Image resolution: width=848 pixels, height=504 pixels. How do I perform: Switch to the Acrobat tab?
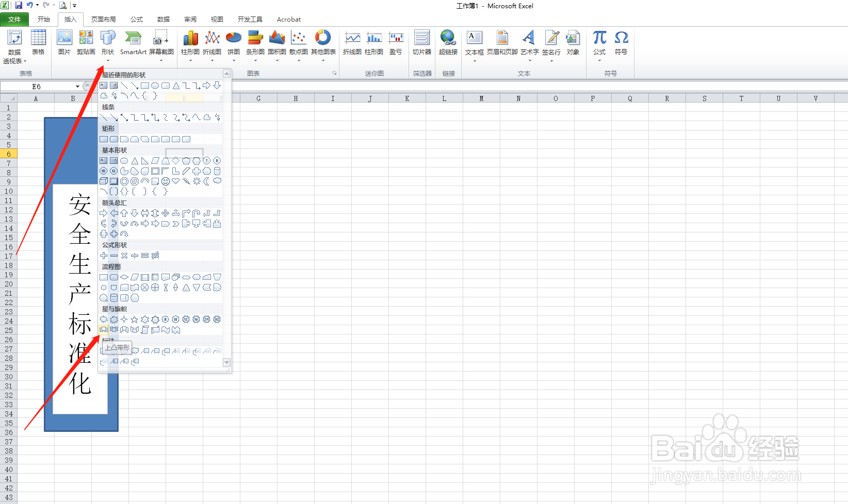(289, 20)
